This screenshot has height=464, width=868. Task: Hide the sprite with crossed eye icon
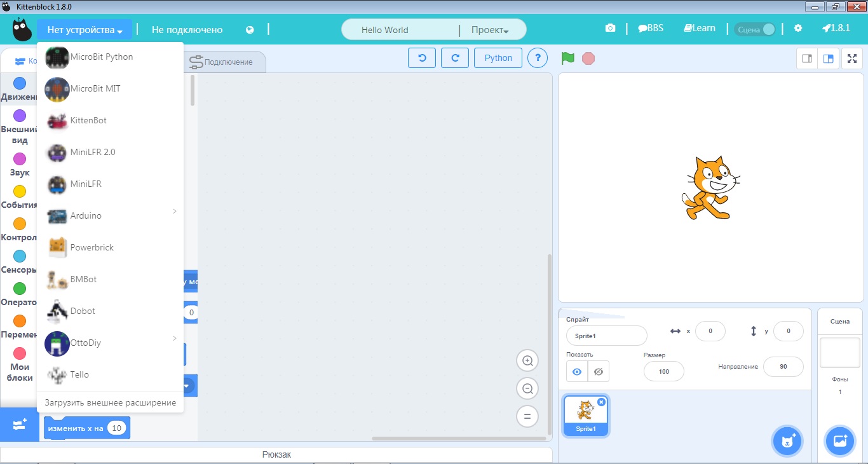click(599, 372)
